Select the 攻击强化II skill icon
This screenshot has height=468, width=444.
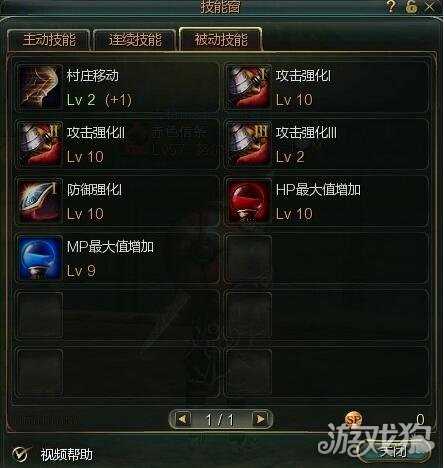pyautogui.click(x=39, y=144)
